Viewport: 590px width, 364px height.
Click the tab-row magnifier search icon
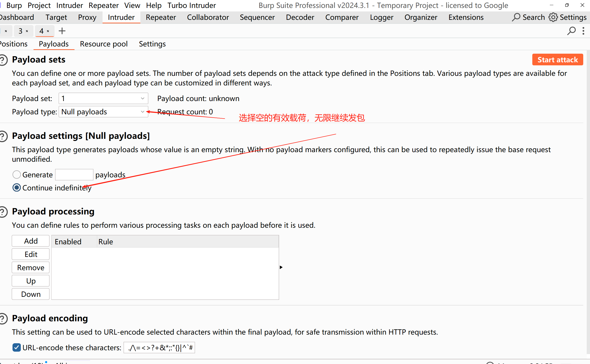click(x=571, y=31)
